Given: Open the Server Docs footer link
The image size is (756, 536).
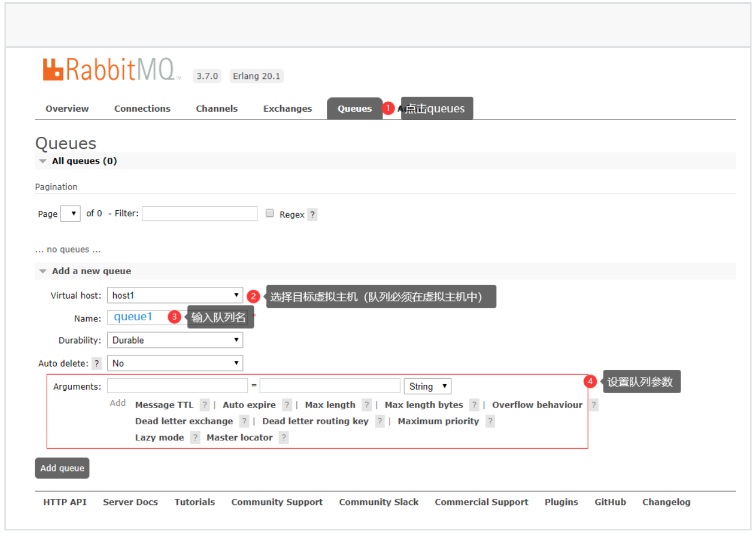Looking at the screenshot, I should pyautogui.click(x=130, y=502).
